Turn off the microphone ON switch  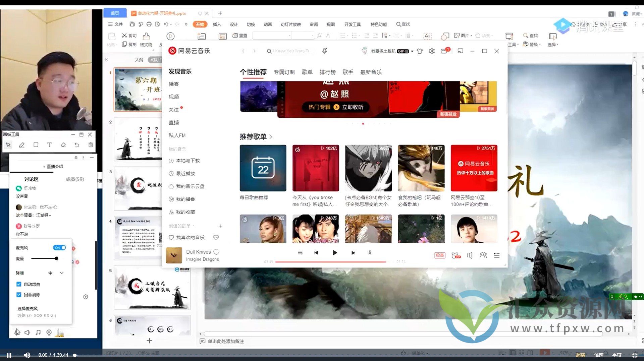coord(59,248)
